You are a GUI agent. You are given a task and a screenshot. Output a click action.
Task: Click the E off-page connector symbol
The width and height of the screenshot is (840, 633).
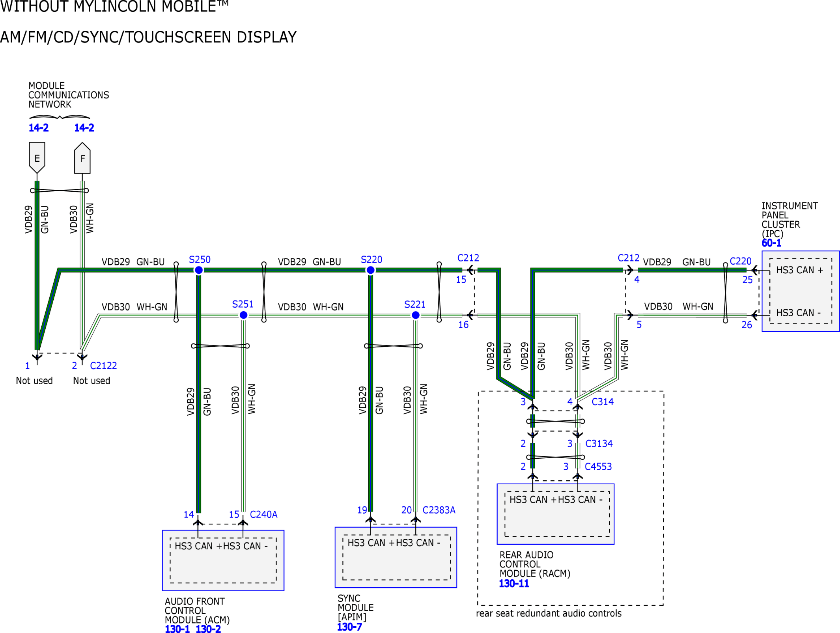pos(37,158)
